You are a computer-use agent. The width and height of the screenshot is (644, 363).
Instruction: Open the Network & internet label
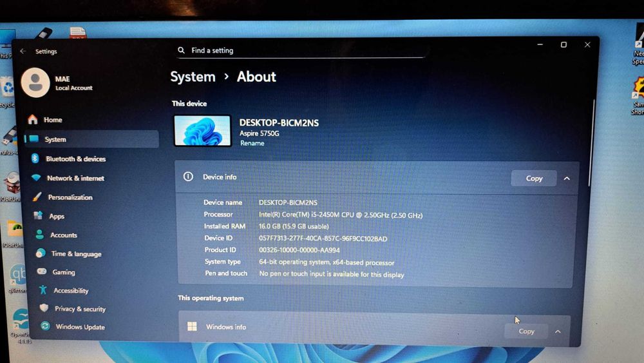click(x=75, y=178)
